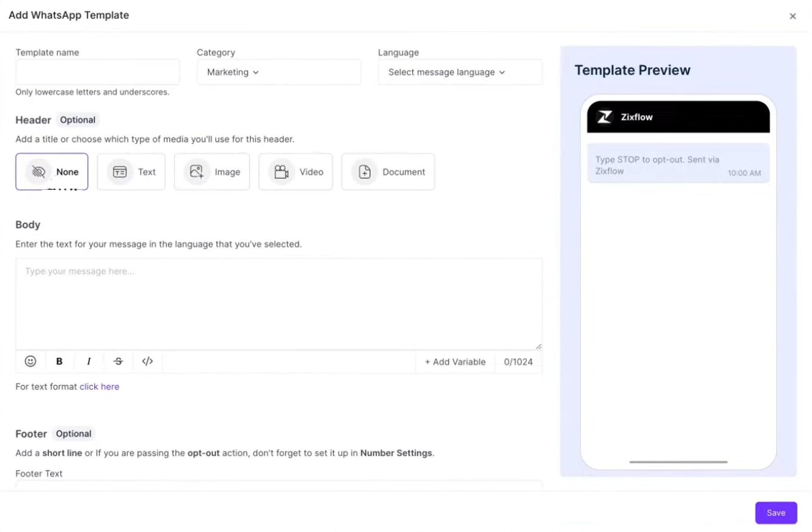This screenshot has height=532, width=812.
Task: Save the WhatsApp template
Action: tap(776, 513)
